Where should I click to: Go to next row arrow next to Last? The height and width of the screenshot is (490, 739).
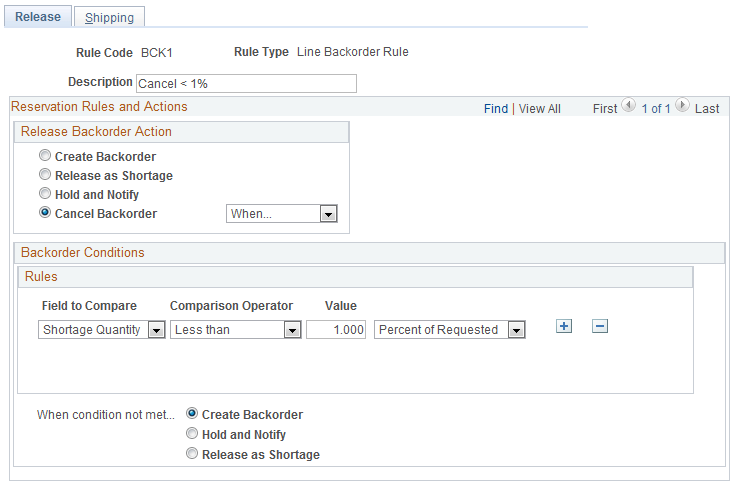pos(682,105)
